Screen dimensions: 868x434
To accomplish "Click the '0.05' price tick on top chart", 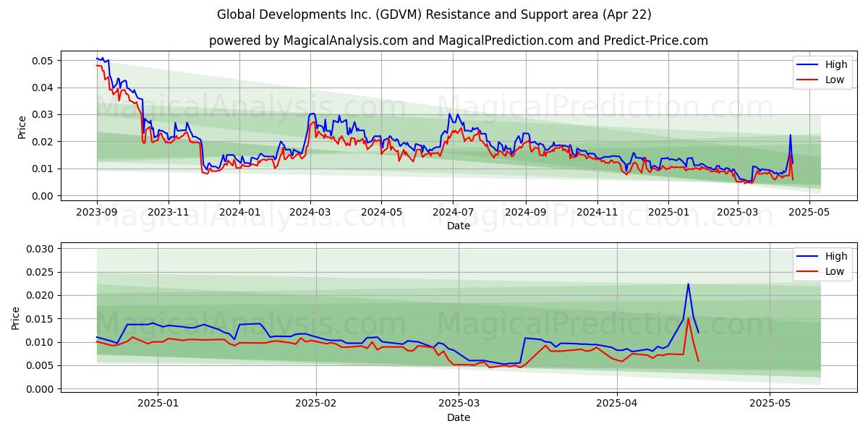I will pos(43,61).
